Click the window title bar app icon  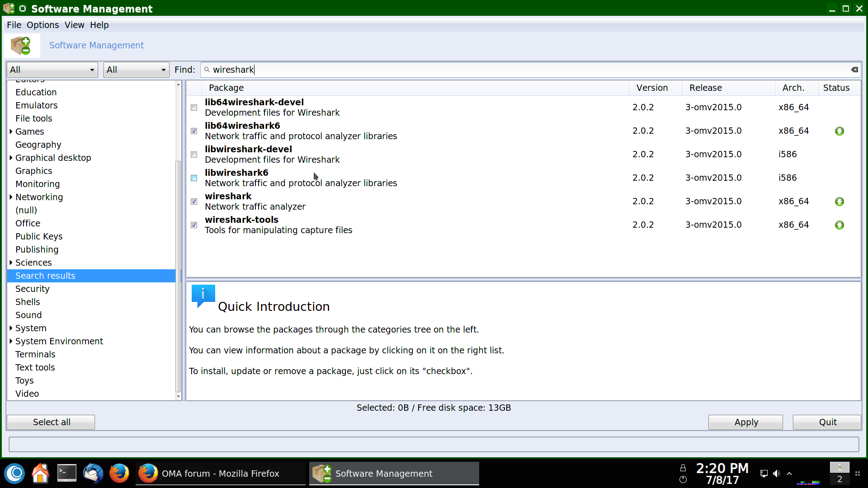(x=9, y=8)
